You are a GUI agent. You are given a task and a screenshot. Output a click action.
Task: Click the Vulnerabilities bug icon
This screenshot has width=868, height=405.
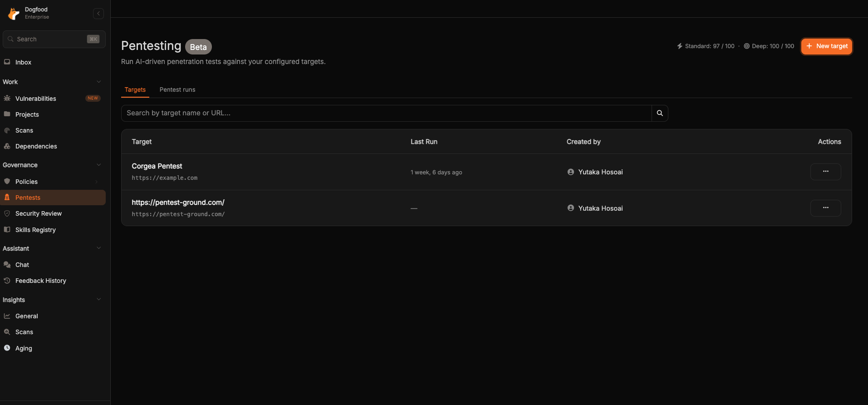pos(7,98)
